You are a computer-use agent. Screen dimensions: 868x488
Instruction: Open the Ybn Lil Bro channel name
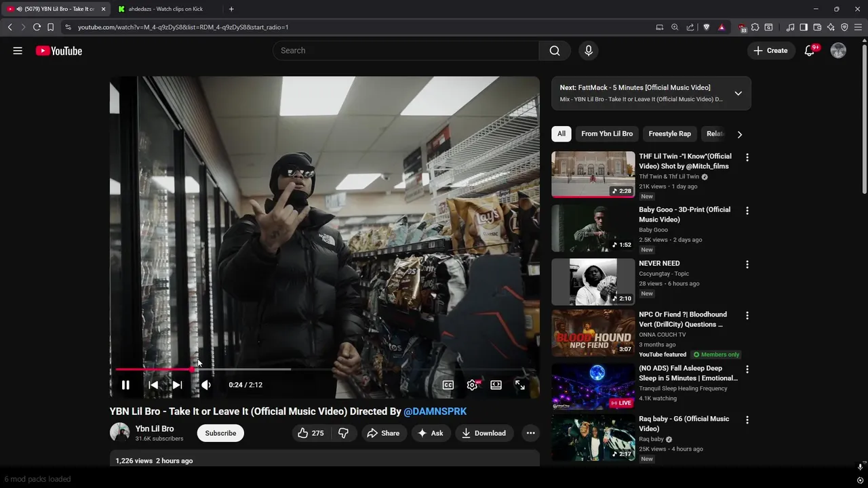[155, 429]
